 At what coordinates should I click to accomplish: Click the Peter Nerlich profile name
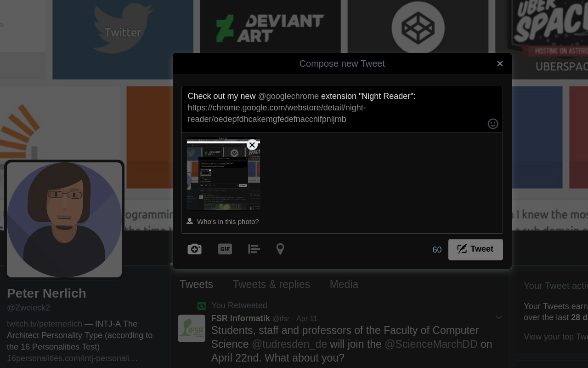pos(46,293)
